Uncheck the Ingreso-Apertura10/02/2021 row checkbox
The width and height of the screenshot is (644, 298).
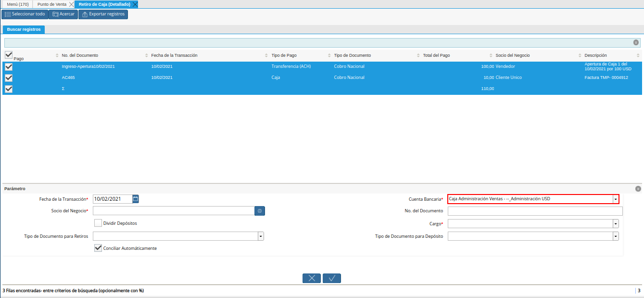coord(9,66)
